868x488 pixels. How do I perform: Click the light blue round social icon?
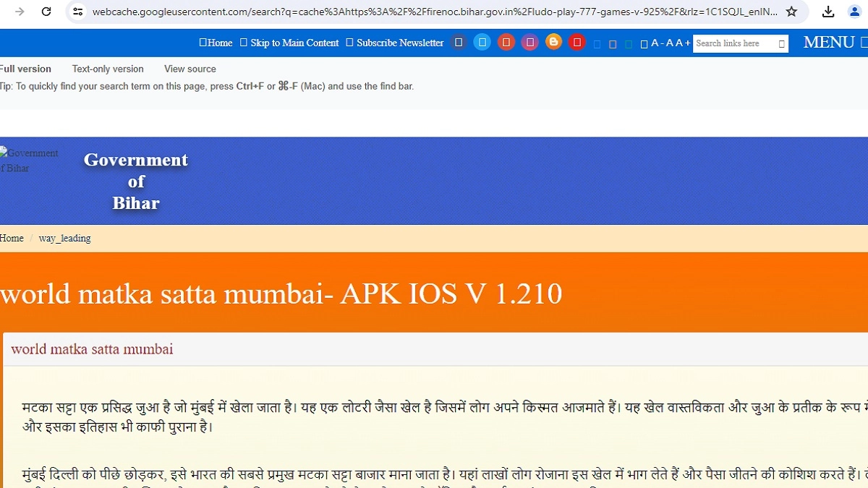tap(482, 42)
